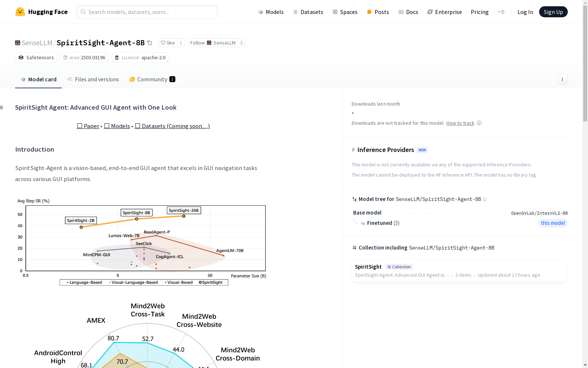Image resolution: width=588 pixels, height=368 pixels.
Task: Click the Safetensors tag
Action: tap(36, 57)
